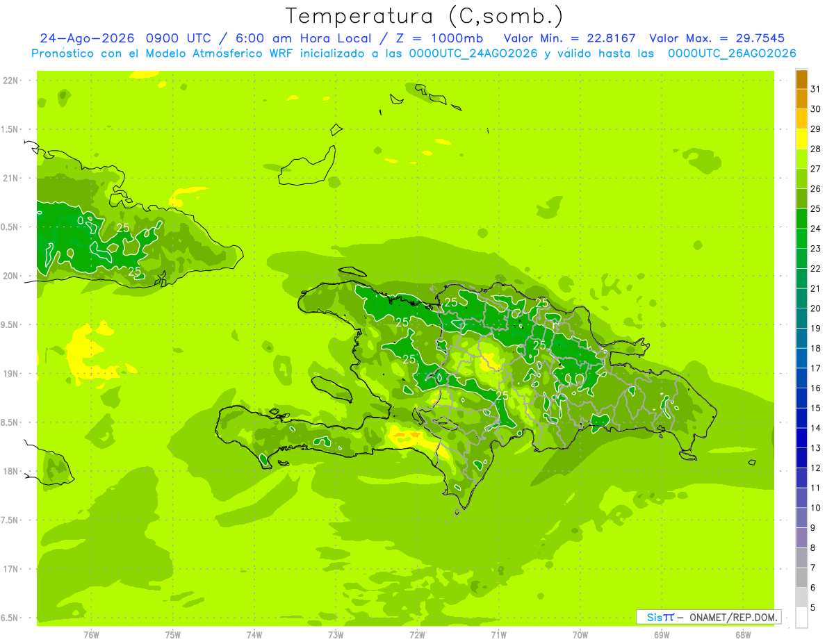
Task: Click the '22N' latitude axis label
Action: coord(12,81)
